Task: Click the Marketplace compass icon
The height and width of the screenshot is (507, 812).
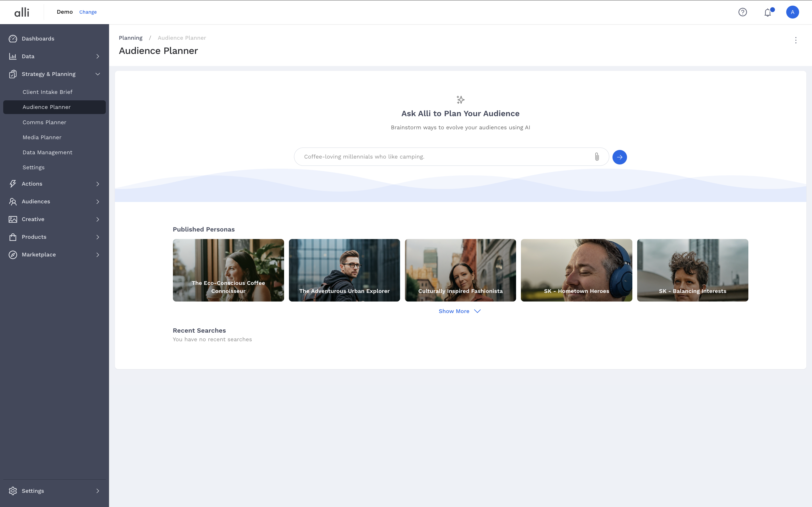Action: 13,255
